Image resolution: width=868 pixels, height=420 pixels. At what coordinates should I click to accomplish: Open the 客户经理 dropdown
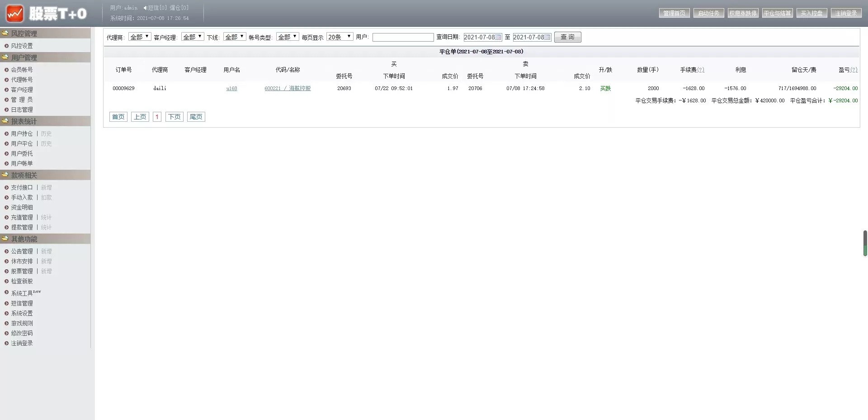point(193,37)
